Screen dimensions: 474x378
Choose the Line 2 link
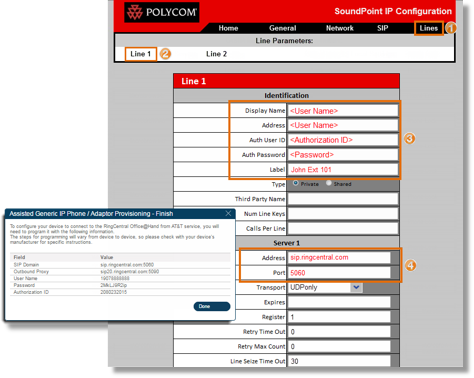[x=216, y=54]
